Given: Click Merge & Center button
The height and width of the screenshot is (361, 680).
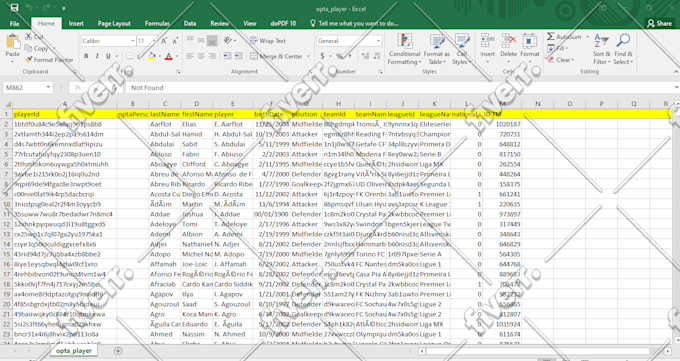Looking at the screenshot, I should point(276,56).
